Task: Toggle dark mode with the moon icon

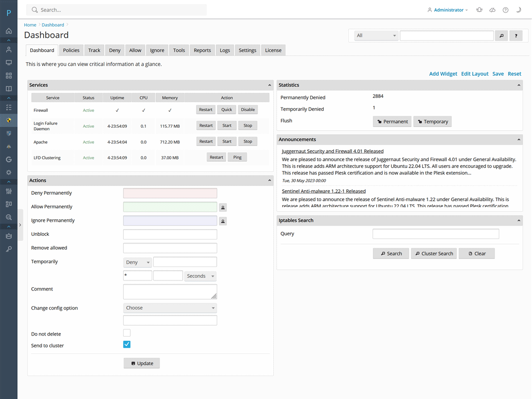Action: coord(518,10)
